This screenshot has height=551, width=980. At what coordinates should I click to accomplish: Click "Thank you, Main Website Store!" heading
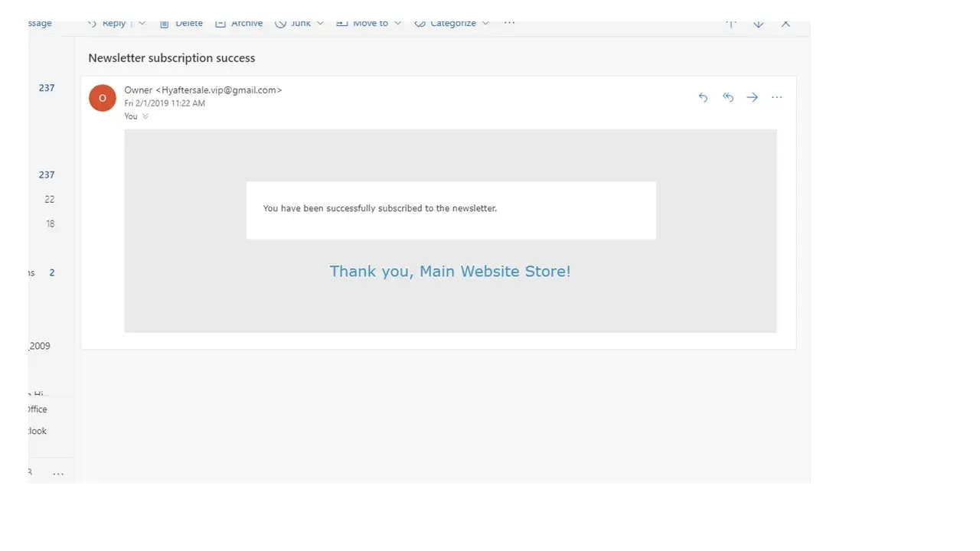pyautogui.click(x=450, y=271)
